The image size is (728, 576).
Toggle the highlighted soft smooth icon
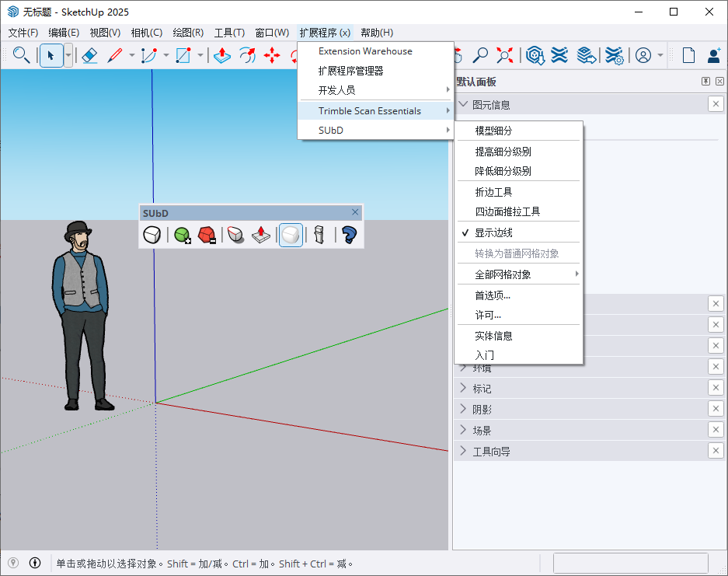[291, 235]
